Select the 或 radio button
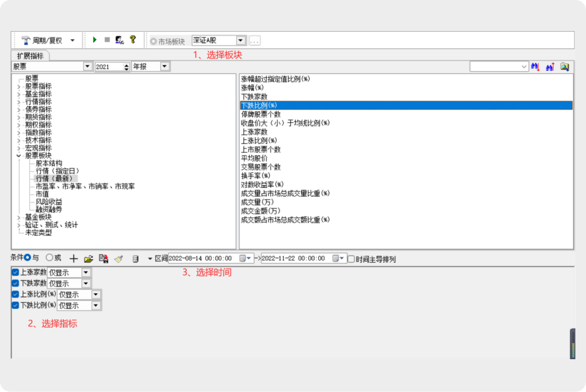 click(49, 258)
